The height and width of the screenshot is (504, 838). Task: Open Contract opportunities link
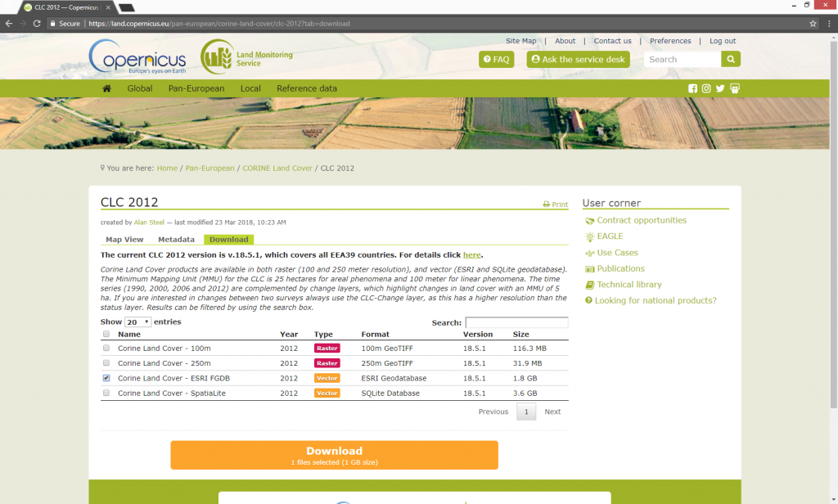[642, 220]
